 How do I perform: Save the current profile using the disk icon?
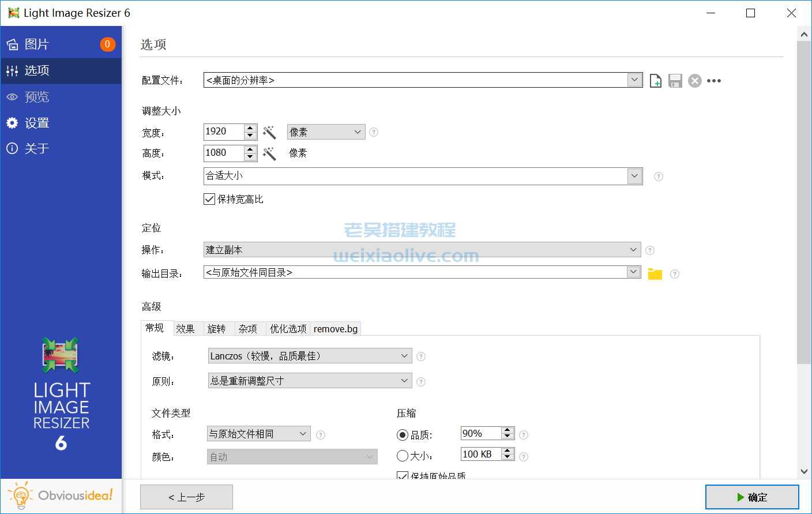pyautogui.click(x=675, y=81)
